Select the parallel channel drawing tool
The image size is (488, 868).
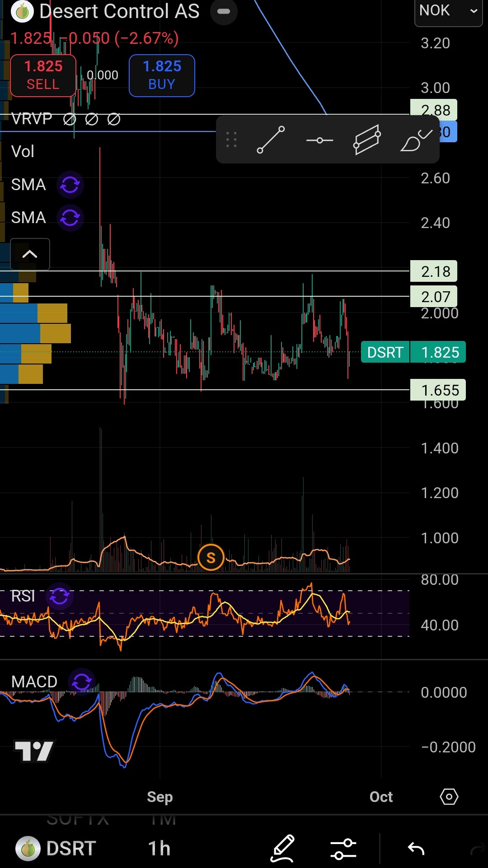click(366, 140)
